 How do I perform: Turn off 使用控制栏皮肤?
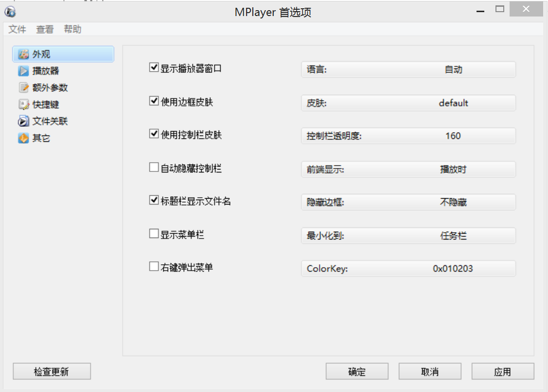point(154,134)
